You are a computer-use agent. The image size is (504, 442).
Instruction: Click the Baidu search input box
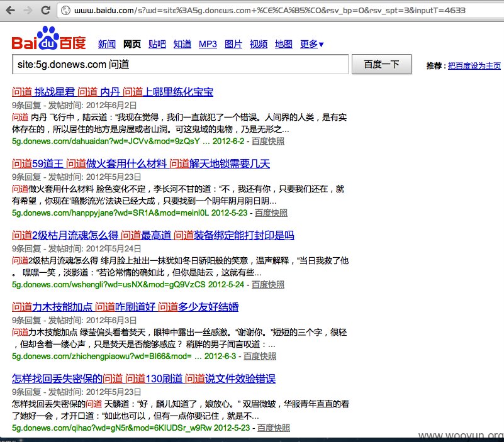pyautogui.click(x=180, y=64)
